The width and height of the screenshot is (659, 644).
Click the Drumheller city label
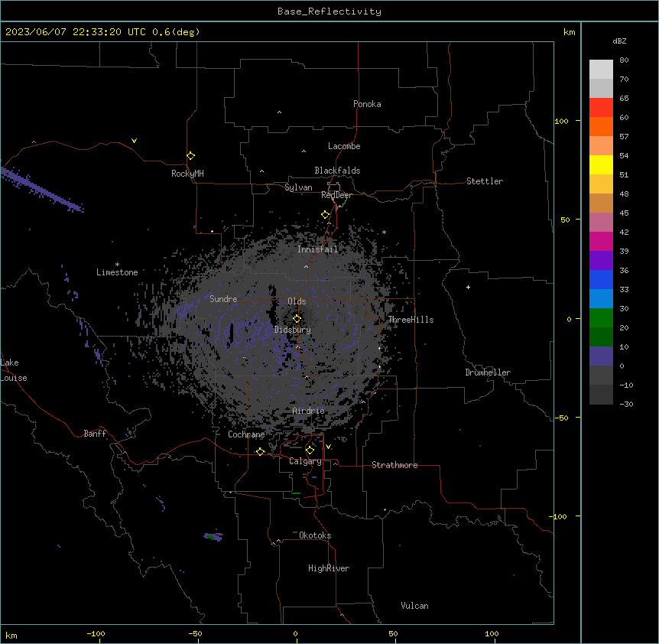click(488, 372)
